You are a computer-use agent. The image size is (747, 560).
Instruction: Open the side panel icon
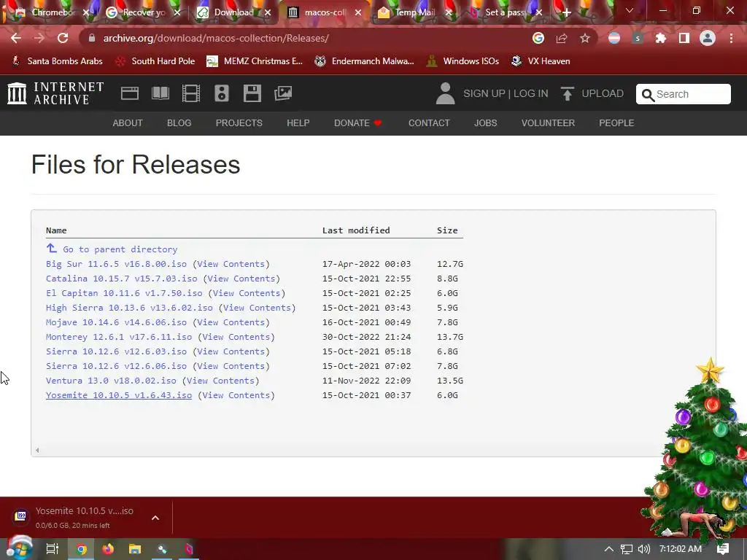tap(684, 38)
